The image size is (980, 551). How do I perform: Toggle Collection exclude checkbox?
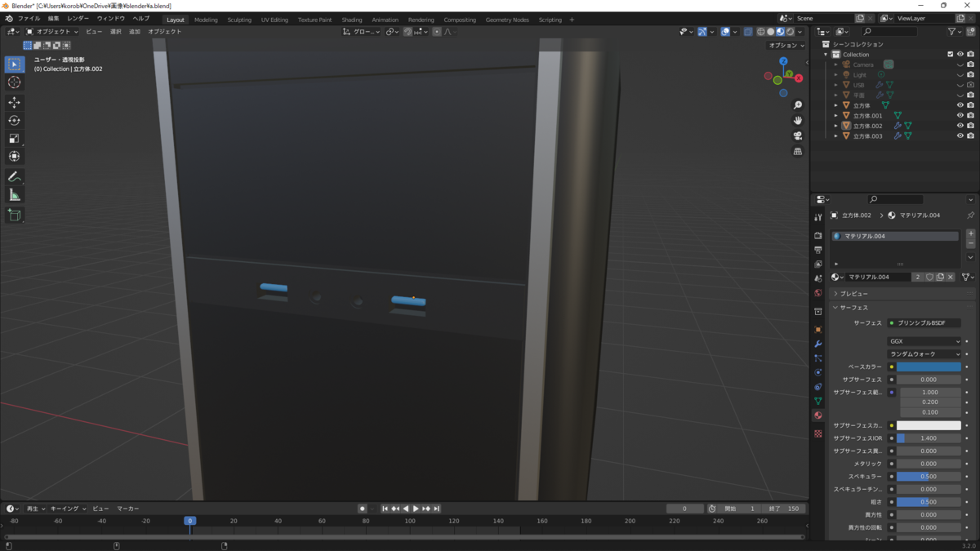[951, 54]
